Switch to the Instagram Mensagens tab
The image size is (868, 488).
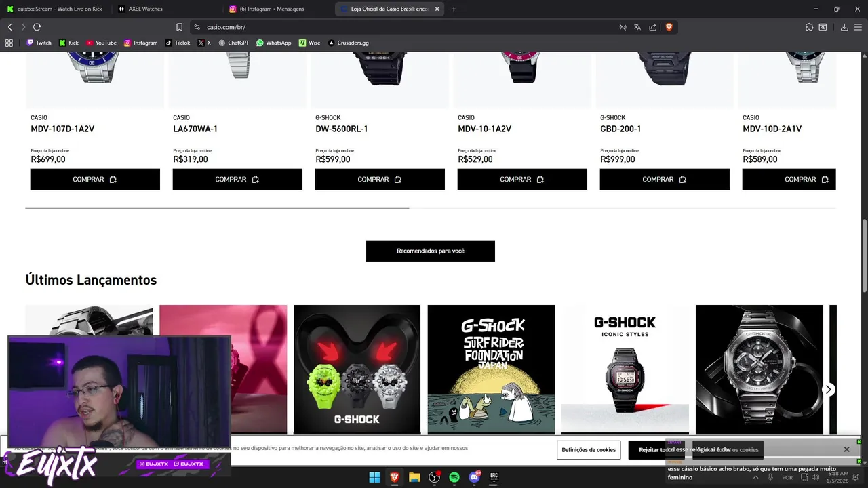278,9
